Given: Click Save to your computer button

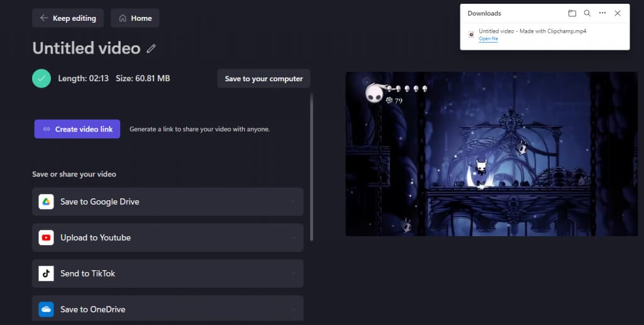Looking at the screenshot, I should coord(264,79).
